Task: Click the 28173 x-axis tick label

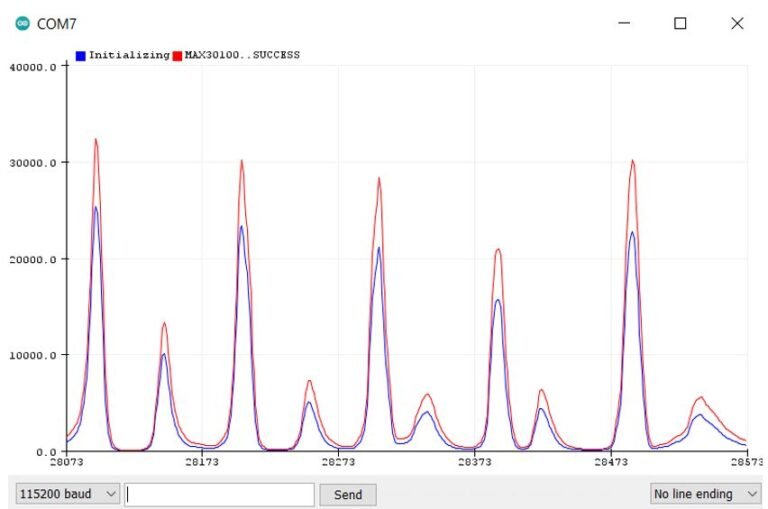Action: point(202,463)
